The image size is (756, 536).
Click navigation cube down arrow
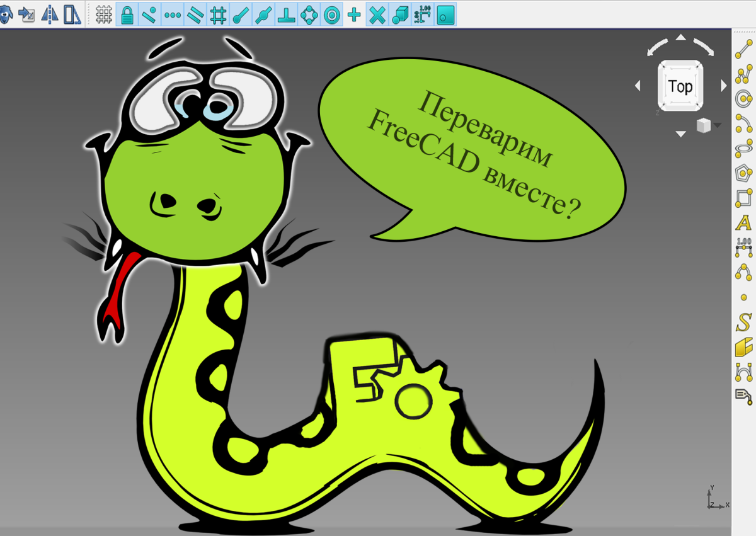click(x=680, y=134)
